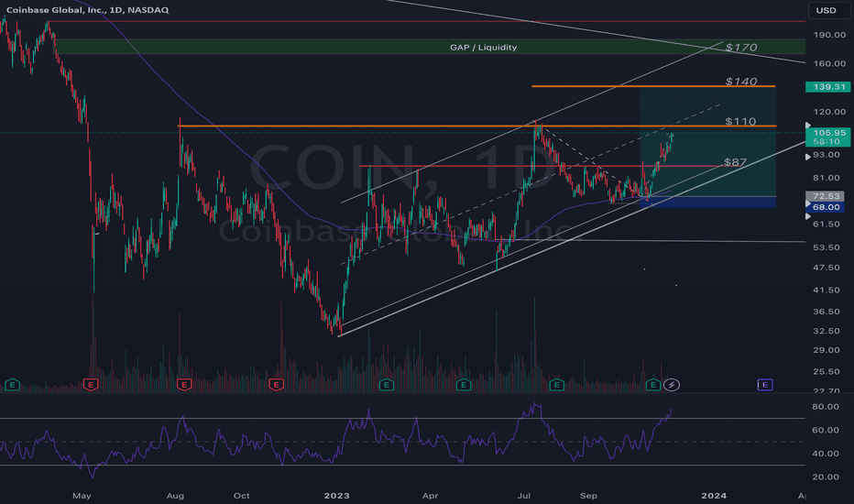Open the purple upcoming earnings marker near 2024
Image resolution: width=854 pixels, height=504 pixels.
coord(765,385)
